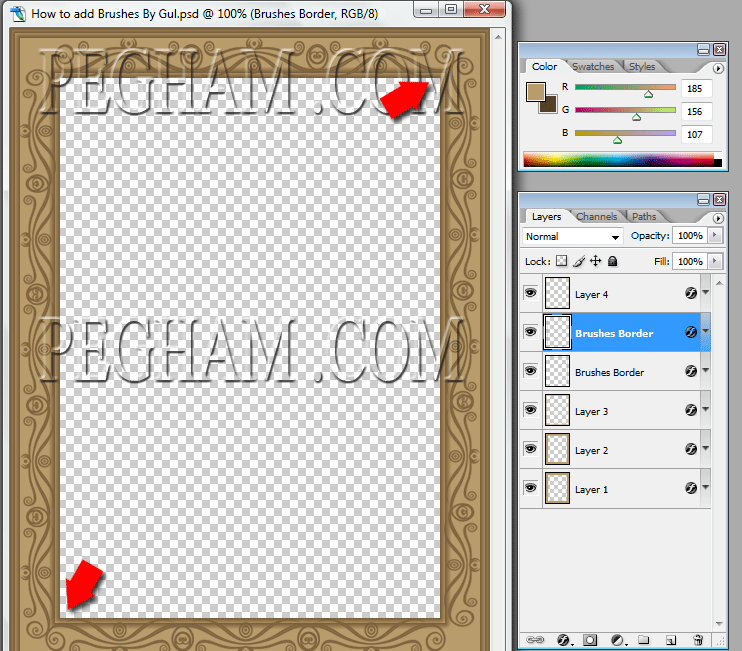
Task: Lock image pixels brush icon
Action: (x=579, y=261)
